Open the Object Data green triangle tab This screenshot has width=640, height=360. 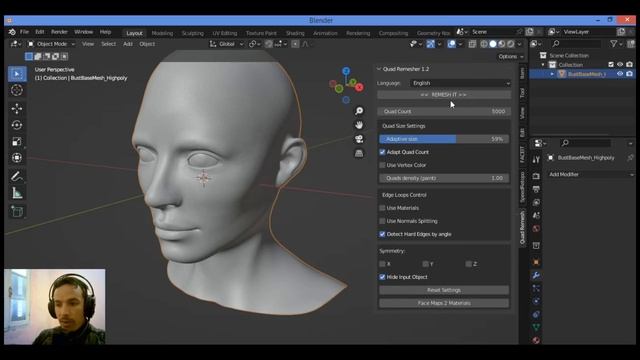[536, 327]
